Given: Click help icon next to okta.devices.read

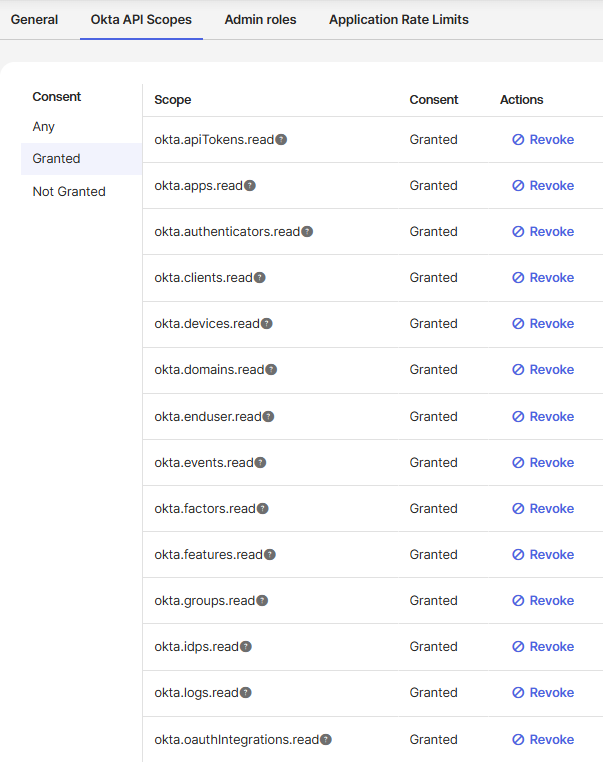Looking at the screenshot, I should pos(266,324).
